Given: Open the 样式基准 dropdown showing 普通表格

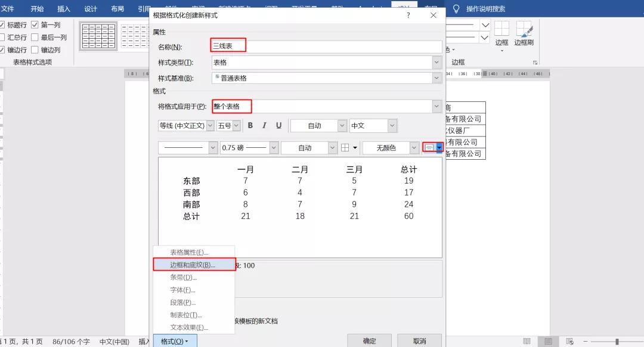Looking at the screenshot, I should pos(437,78).
